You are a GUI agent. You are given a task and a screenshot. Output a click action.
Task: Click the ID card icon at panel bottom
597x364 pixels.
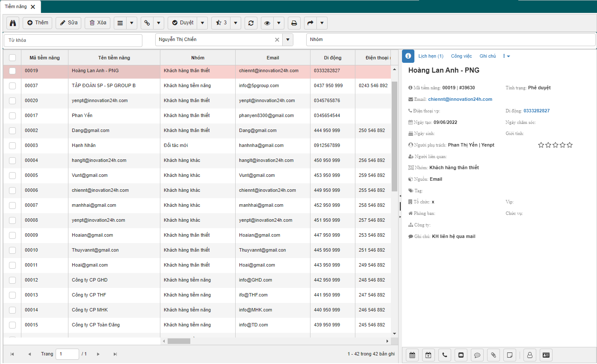click(546, 355)
